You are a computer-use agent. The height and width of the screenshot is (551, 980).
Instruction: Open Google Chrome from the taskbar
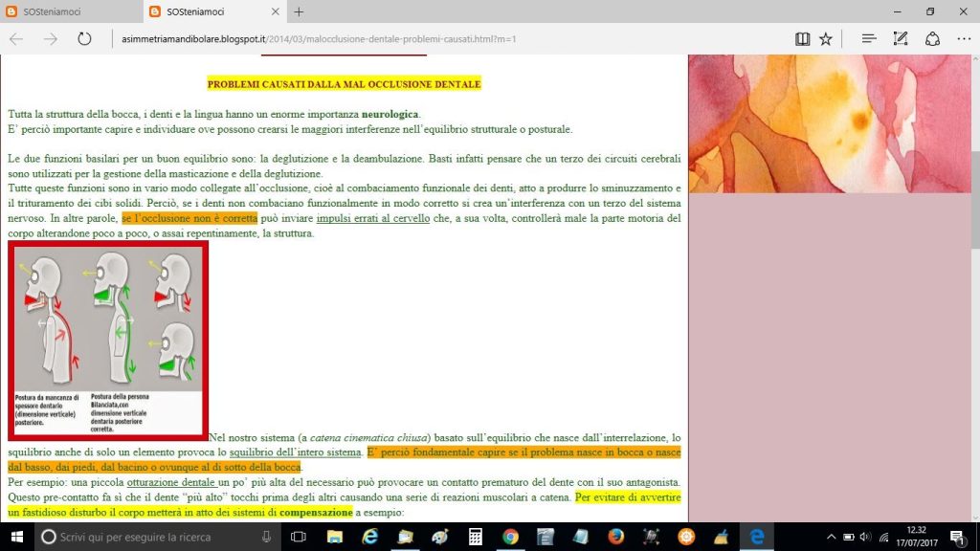pos(510,537)
